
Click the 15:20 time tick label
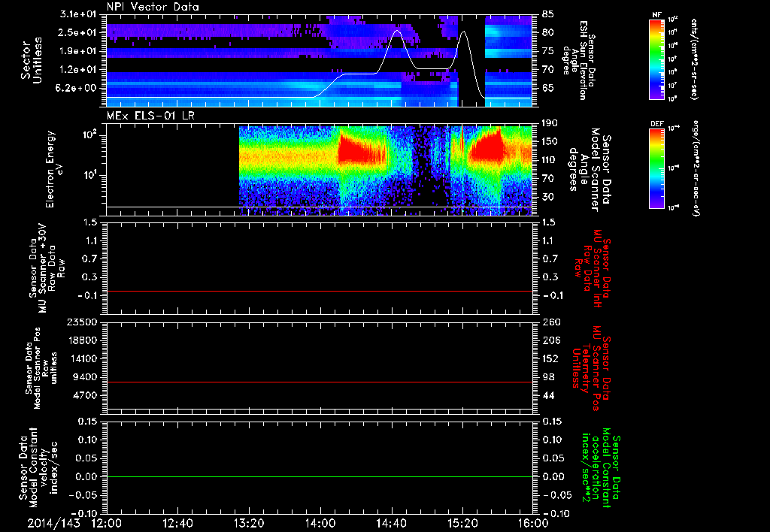[x=462, y=523]
